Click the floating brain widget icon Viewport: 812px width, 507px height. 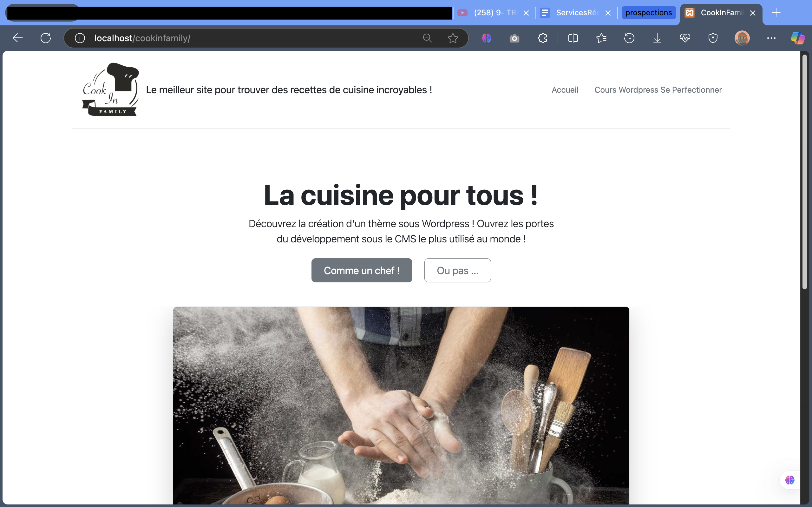[789, 480]
